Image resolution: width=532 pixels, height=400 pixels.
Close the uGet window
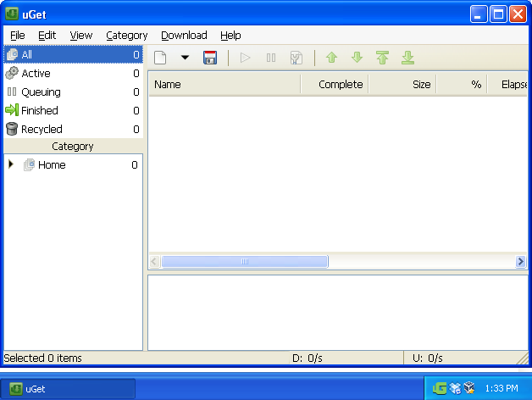[x=518, y=14]
